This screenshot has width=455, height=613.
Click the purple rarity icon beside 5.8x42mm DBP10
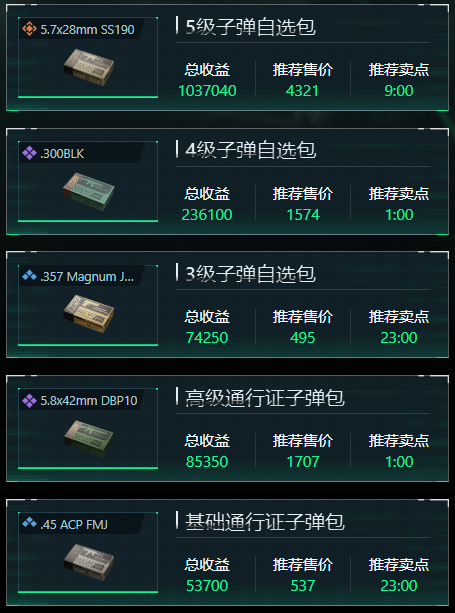click(29, 401)
